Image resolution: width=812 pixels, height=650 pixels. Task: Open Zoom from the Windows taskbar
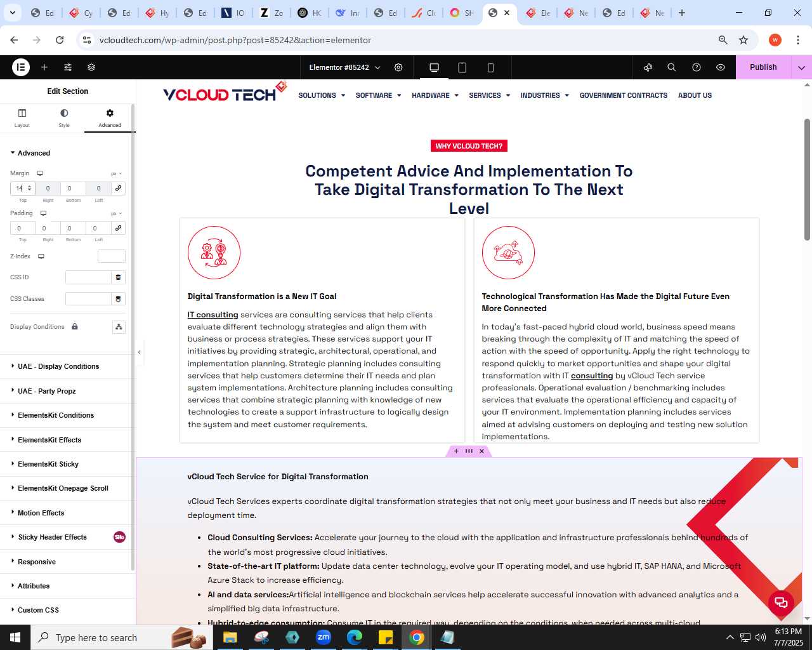324,637
